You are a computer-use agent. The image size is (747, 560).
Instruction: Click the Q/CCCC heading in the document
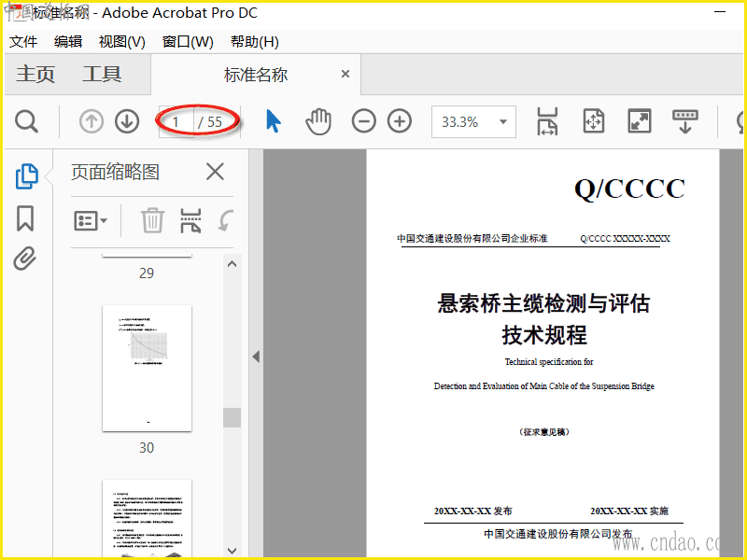[x=629, y=189]
